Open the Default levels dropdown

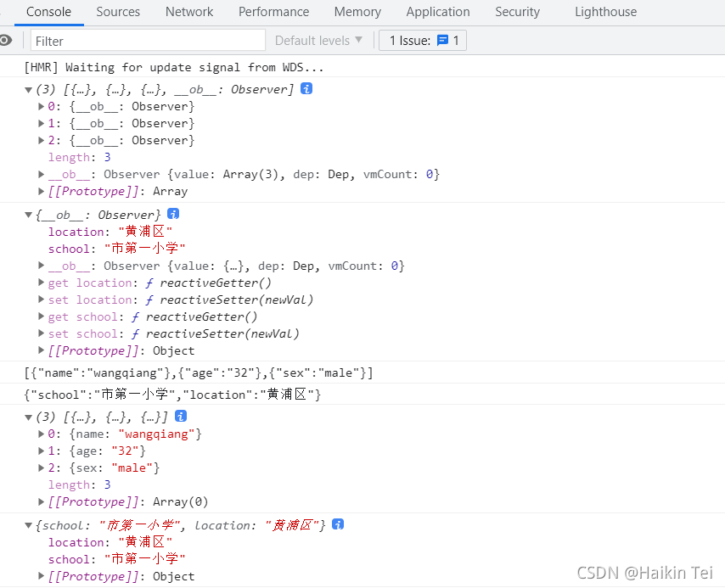click(318, 41)
